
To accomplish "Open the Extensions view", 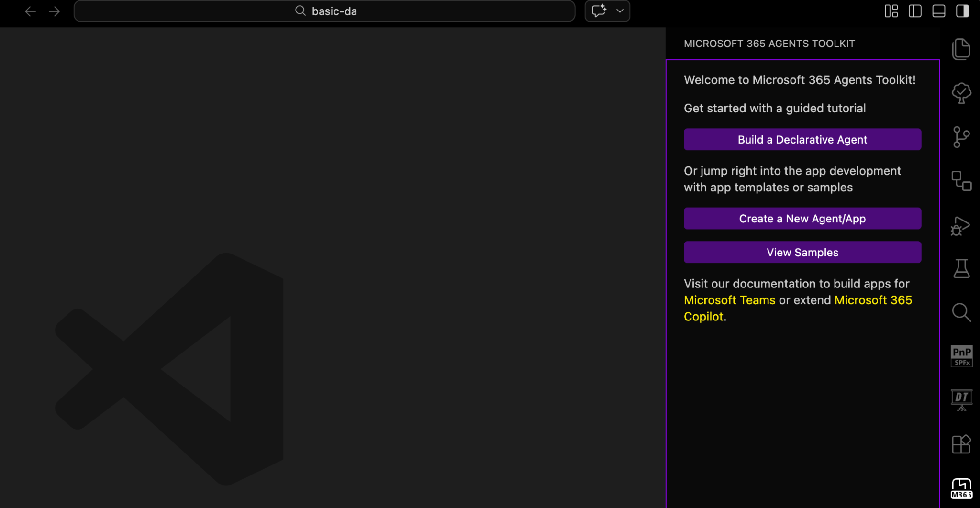I will (961, 444).
